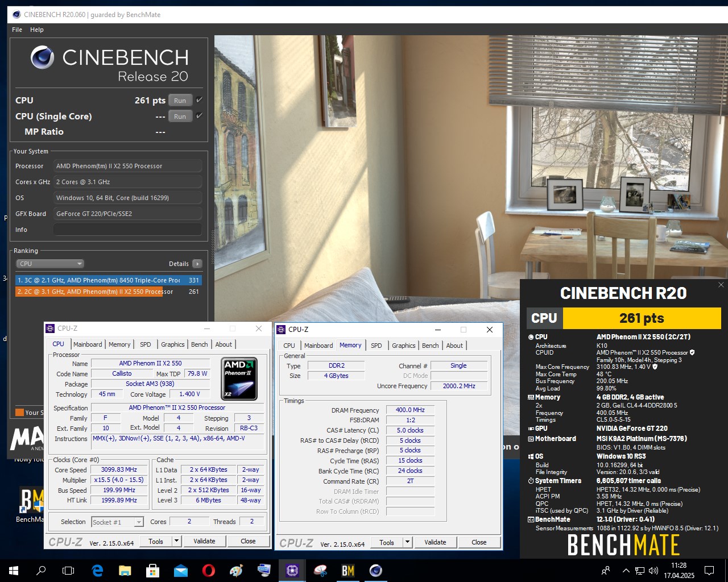Image resolution: width=728 pixels, height=582 pixels.
Task: Click the 261 pts score in BenchMate panel
Action: coord(642,318)
